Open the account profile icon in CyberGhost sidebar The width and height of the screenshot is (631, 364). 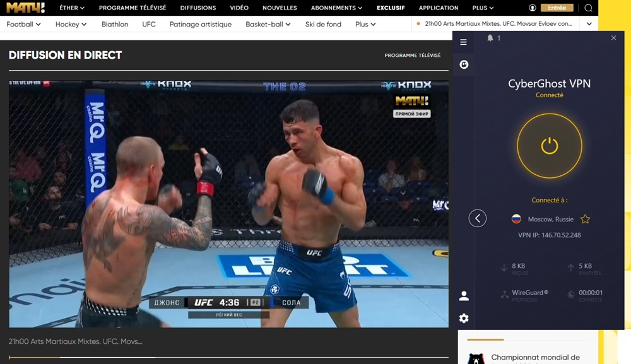coord(464,295)
